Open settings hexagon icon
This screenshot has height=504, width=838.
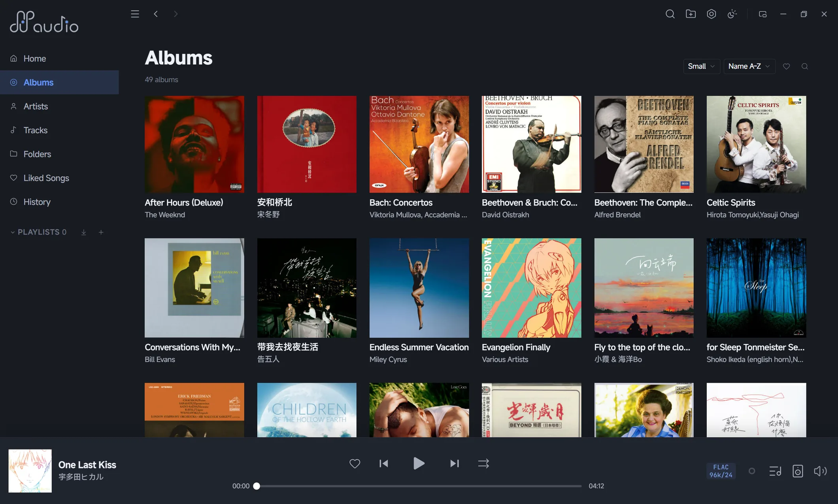(711, 14)
